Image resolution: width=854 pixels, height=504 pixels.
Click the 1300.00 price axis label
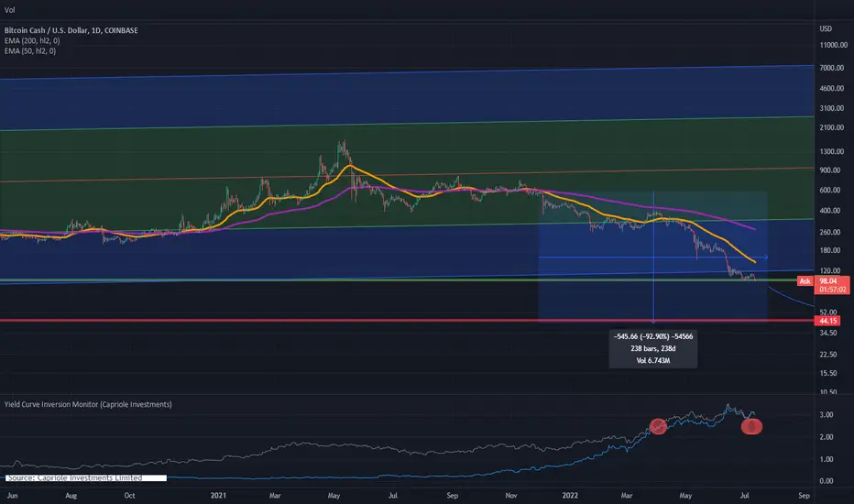click(832, 151)
